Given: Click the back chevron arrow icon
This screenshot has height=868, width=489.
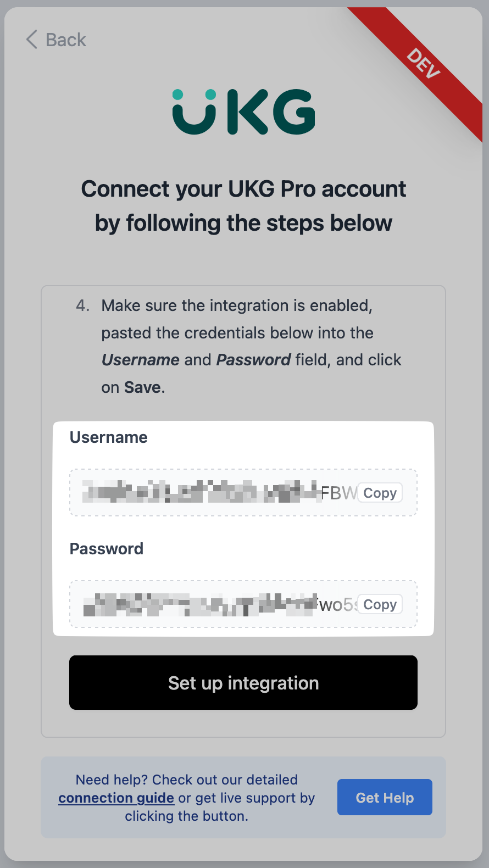Looking at the screenshot, I should (32, 40).
